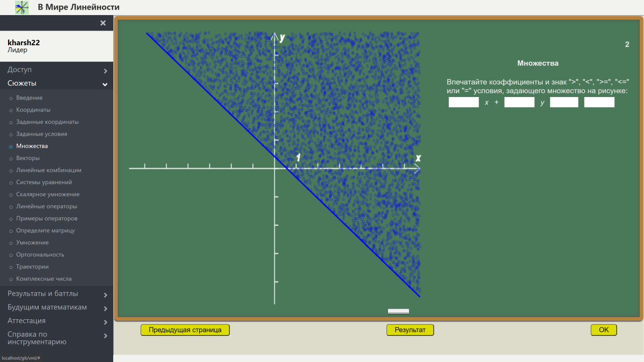Select Комплексные числа in the sidebar
The width and height of the screenshot is (644, 362).
pos(44,279)
